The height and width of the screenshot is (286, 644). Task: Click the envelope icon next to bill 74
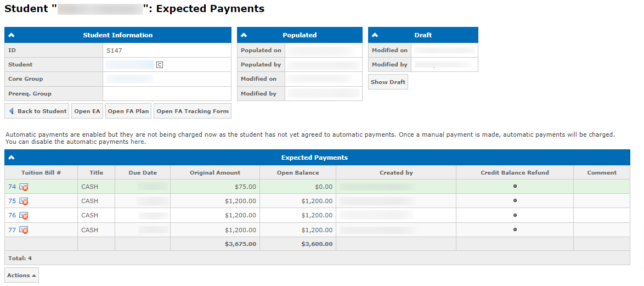click(24, 187)
